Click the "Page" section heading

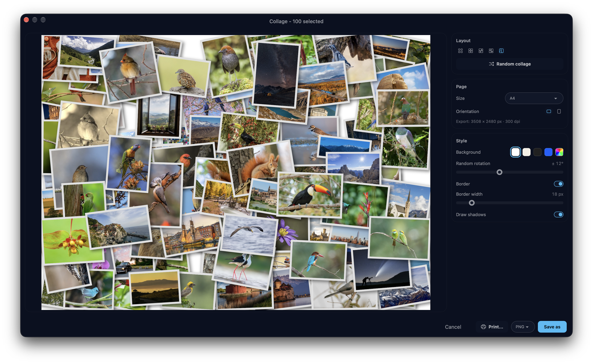click(461, 87)
